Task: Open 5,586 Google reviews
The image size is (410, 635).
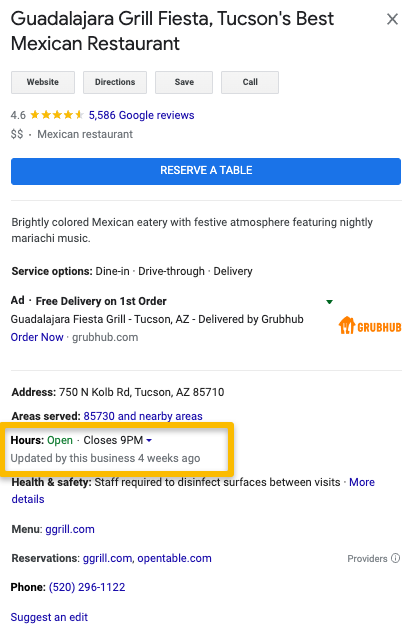Action: [141, 115]
